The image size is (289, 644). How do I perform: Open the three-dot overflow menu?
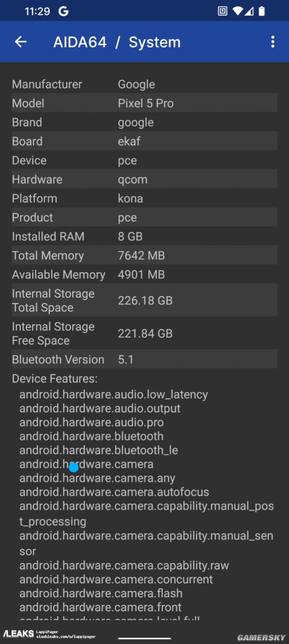click(272, 42)
